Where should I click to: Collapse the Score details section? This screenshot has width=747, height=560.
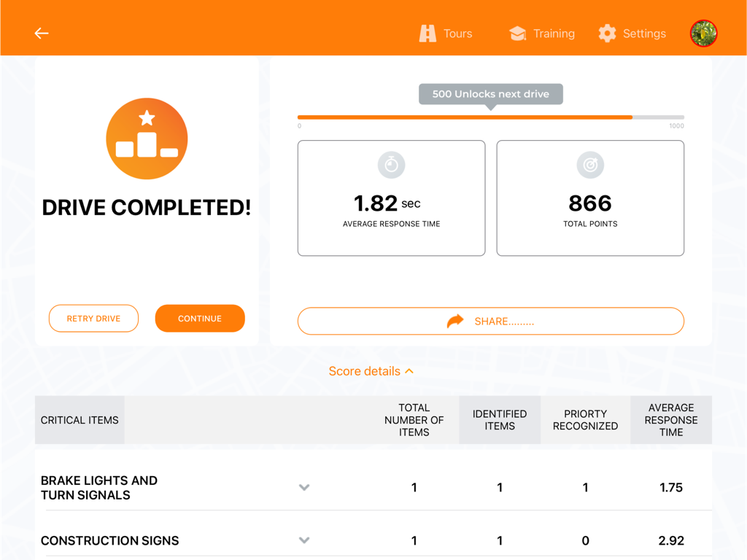[371, 371]
